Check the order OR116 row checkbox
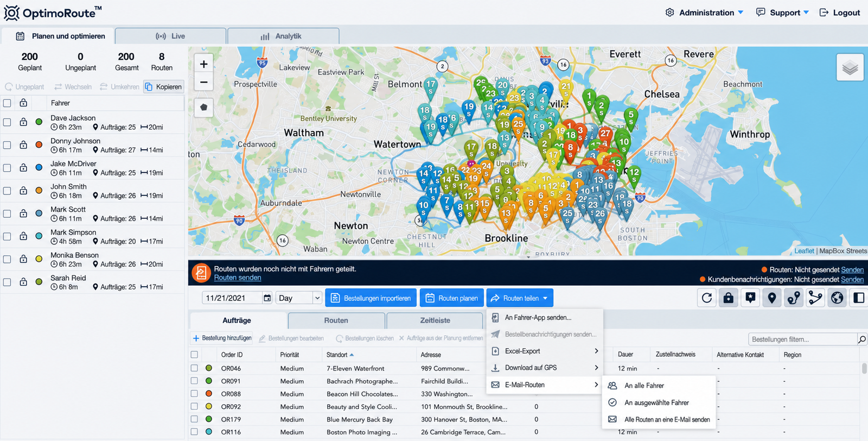This screenshot has height=441, width=868. click(194, 432)
